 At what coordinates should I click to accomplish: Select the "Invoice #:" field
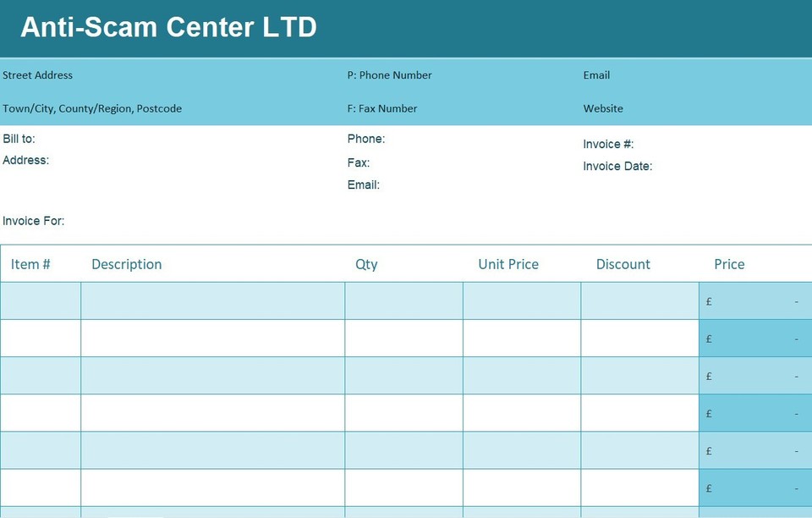click(607, 144)
